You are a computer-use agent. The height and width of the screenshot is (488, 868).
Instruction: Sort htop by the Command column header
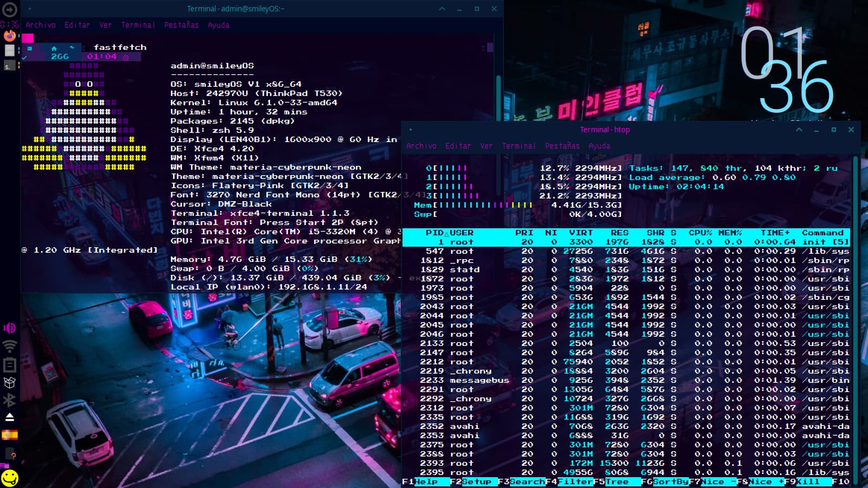point(823,233)
